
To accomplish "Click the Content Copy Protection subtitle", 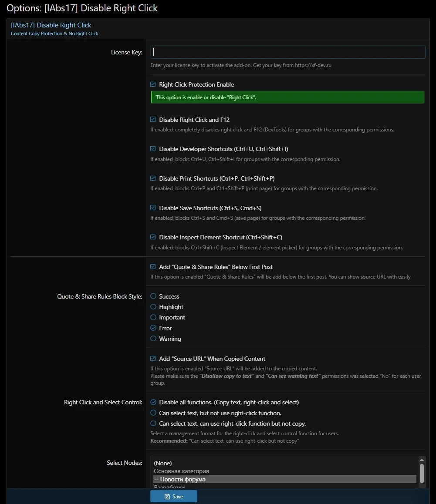I will tap(54, 34).
